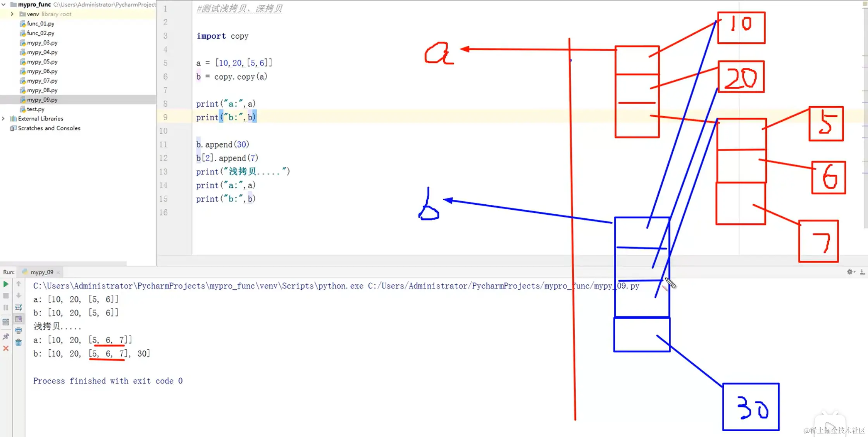This screenshot has height=437, width=868.
Task: Click restore layout icon in Run panel
Action: coord(6,322)
